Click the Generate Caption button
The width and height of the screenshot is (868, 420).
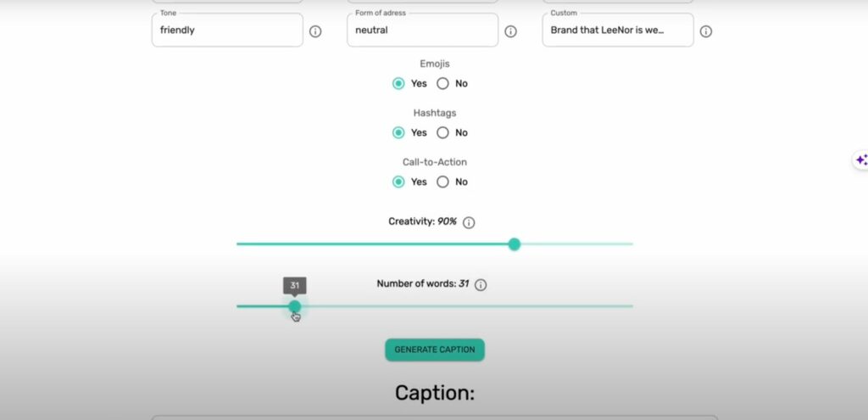pos(435,350)
